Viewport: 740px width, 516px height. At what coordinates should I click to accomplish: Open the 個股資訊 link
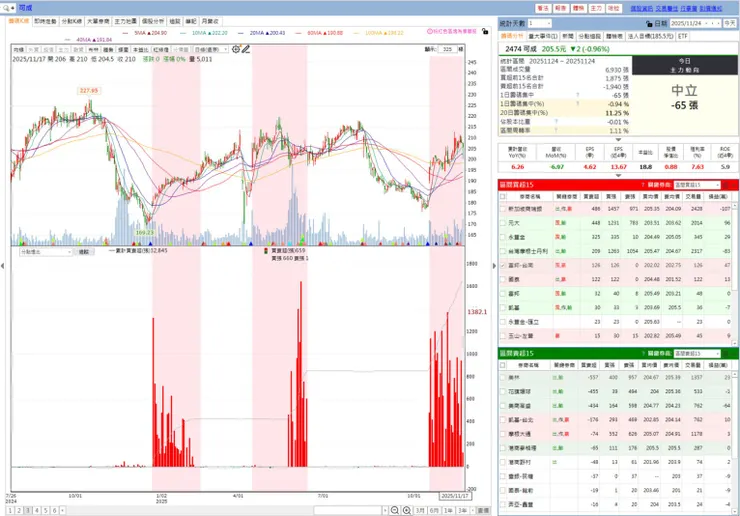(x=641, y=8)
